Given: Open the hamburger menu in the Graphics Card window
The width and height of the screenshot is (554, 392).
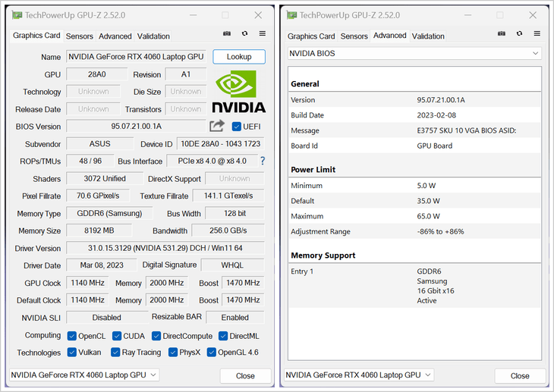Looking at the screenshot, I should [262, 34].
